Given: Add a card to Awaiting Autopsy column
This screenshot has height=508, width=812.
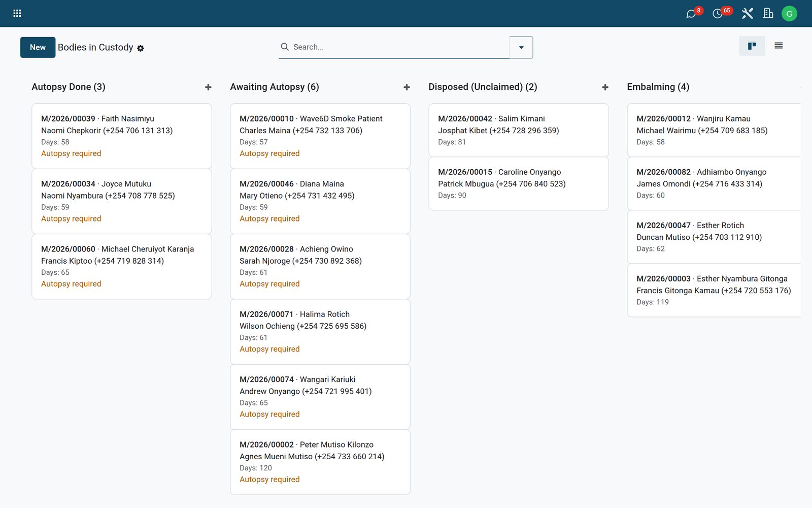Looking at the screenshot, I should (407, 87).
